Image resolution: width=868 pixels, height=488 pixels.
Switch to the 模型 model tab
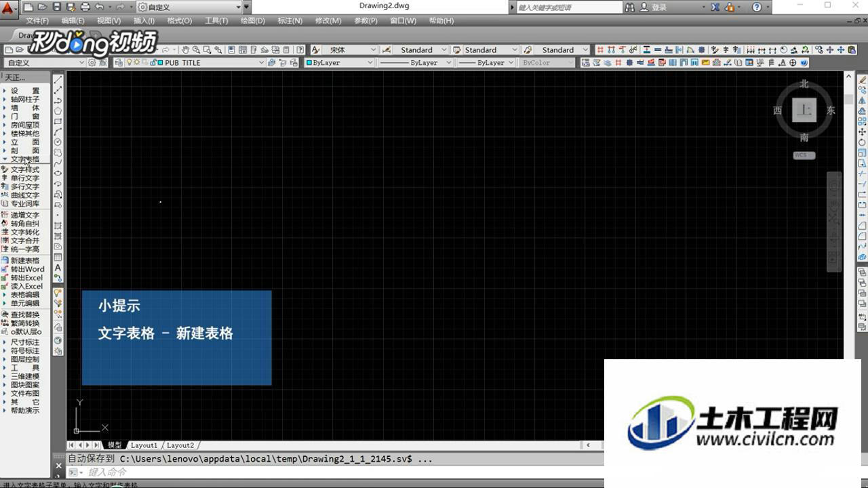click(x=115, y=445)
